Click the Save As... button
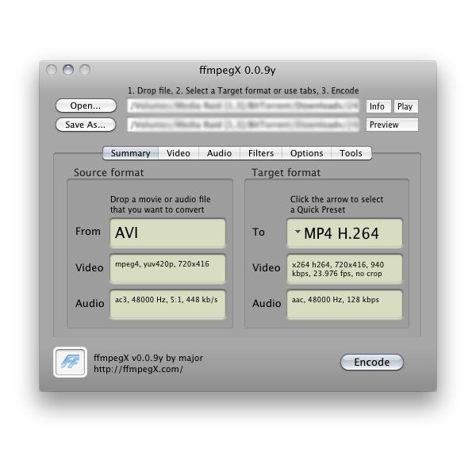This screenshot has height=476, width=476. click(86, 125)
